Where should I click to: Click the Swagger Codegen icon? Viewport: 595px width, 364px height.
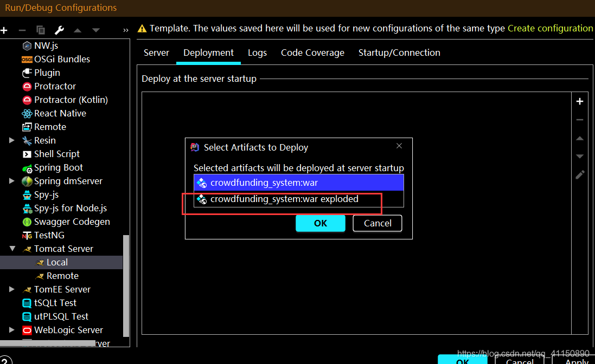(27, 222)
